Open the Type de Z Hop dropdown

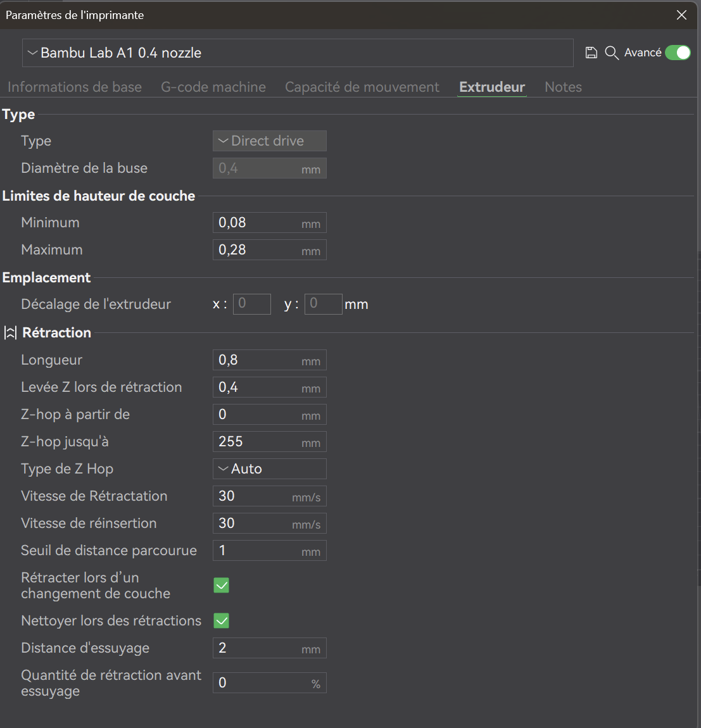click(269, 469)
